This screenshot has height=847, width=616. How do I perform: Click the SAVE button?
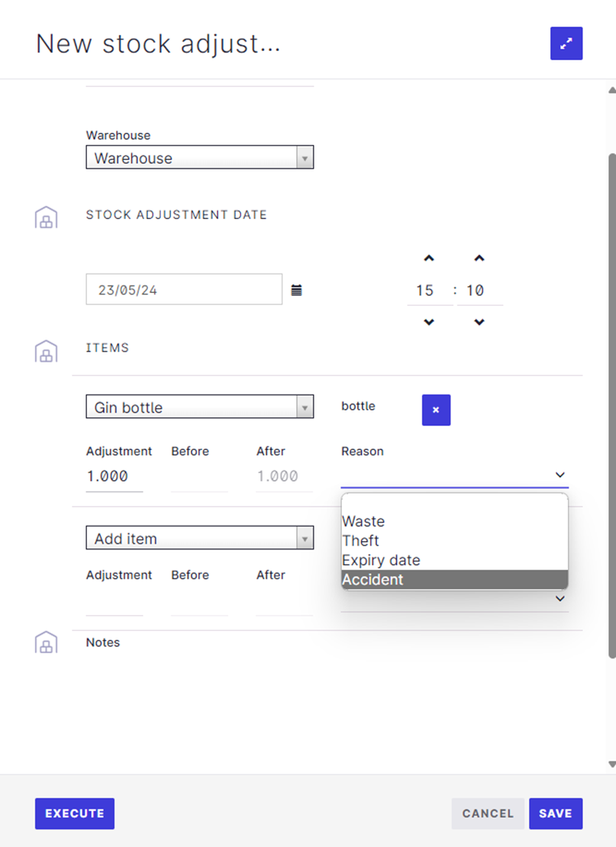[556, 813]
